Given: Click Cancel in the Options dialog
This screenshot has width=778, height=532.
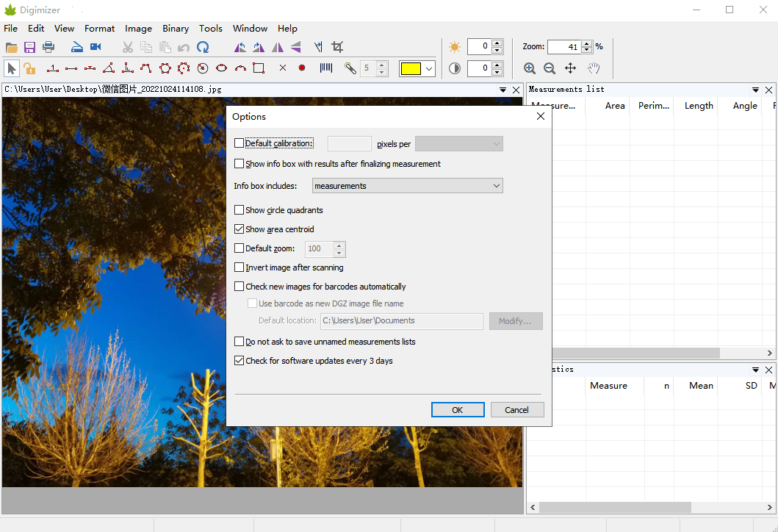Looking at the screenshot, I should [x=517, y=410].
